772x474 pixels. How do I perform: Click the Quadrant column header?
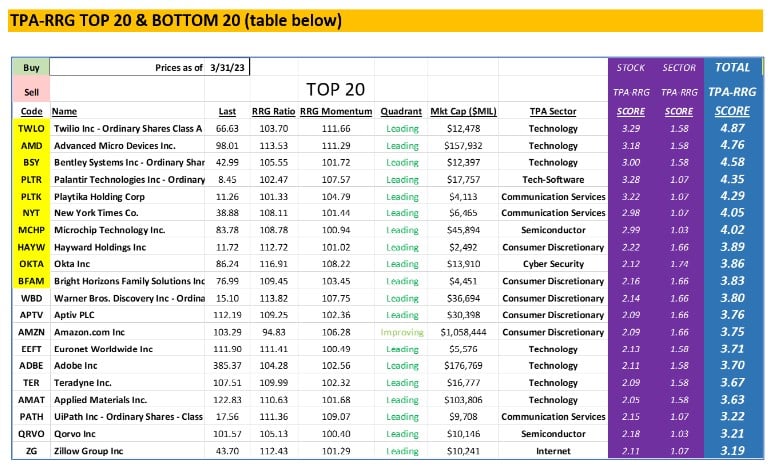[x=401, y=111]
